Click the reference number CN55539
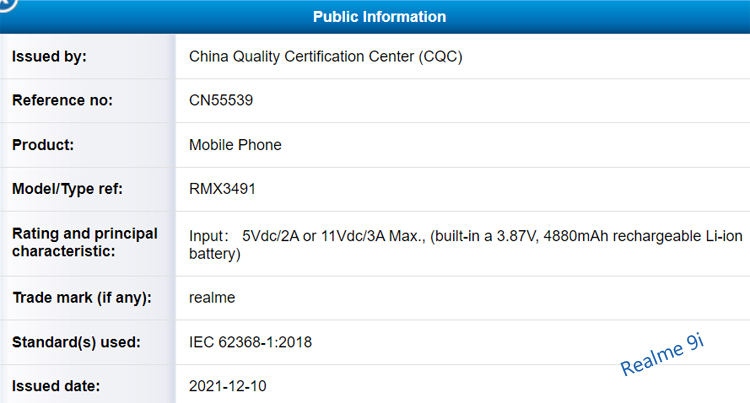Viewport: 750px width, 403px height. 223,100
